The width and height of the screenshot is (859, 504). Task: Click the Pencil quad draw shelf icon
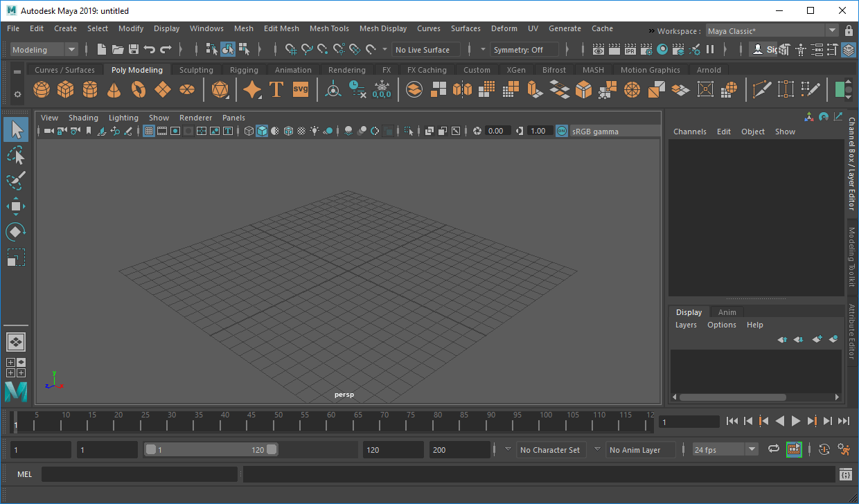tap(810, 90)
